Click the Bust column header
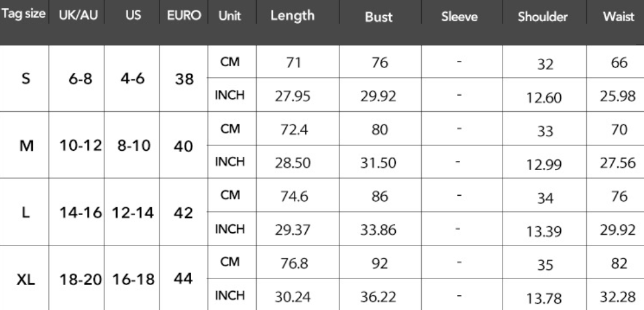644x310 pixels. tap(379, 16)
